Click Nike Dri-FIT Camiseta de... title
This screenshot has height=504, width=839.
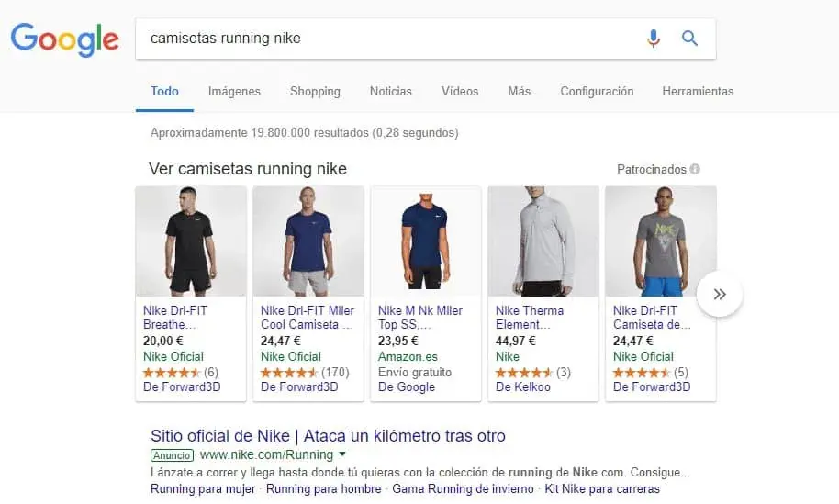[652, 318]
